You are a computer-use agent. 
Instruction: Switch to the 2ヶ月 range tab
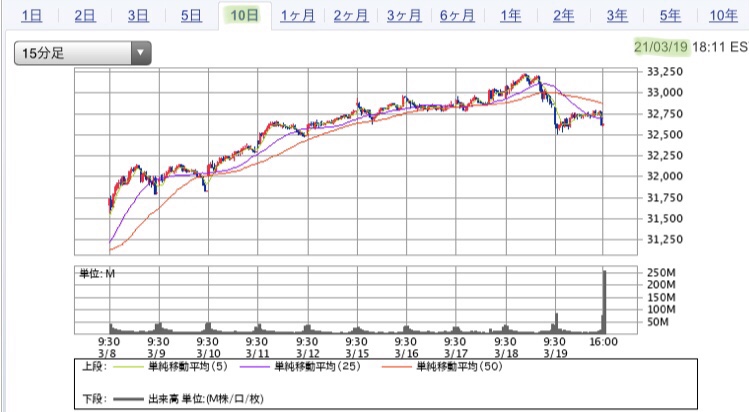tap(351, 16)
